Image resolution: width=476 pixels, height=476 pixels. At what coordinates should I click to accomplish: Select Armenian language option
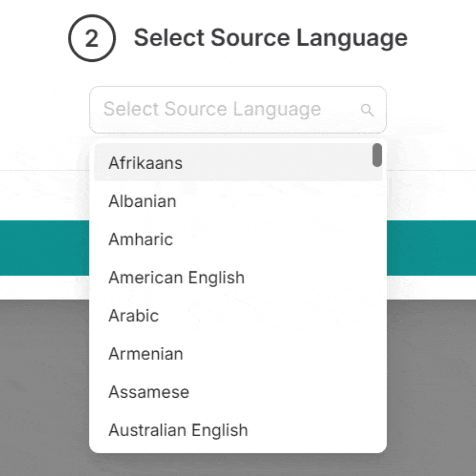coord(238,353)
